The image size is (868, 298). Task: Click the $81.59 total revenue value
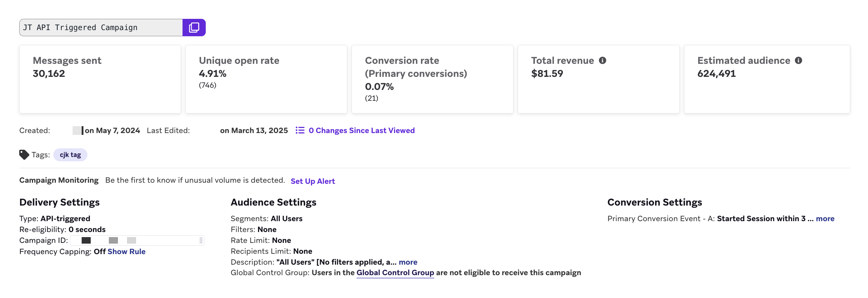[x=547, y=74]
